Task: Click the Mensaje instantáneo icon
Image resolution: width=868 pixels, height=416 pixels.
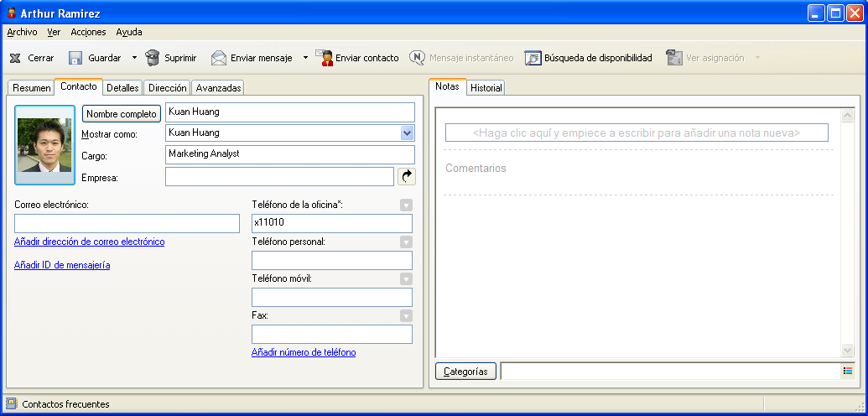Action: click(417, 58)
